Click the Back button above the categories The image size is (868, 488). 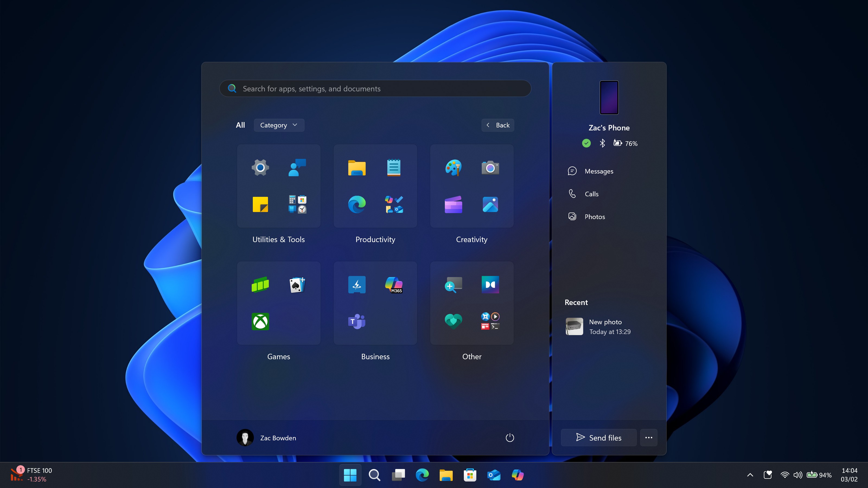pos(498,125)
